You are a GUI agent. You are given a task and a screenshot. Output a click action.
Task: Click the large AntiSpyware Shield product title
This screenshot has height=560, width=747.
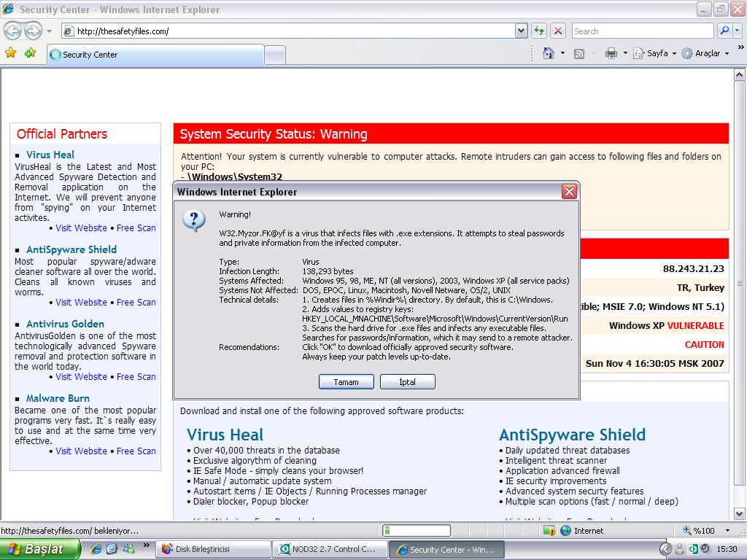point(573,435)
